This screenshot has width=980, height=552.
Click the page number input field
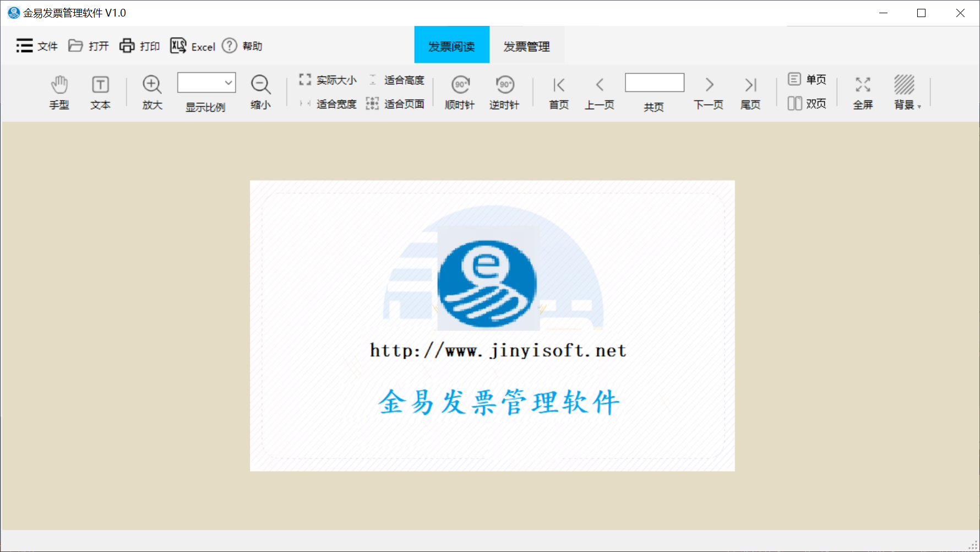click(x=655, y=83)
